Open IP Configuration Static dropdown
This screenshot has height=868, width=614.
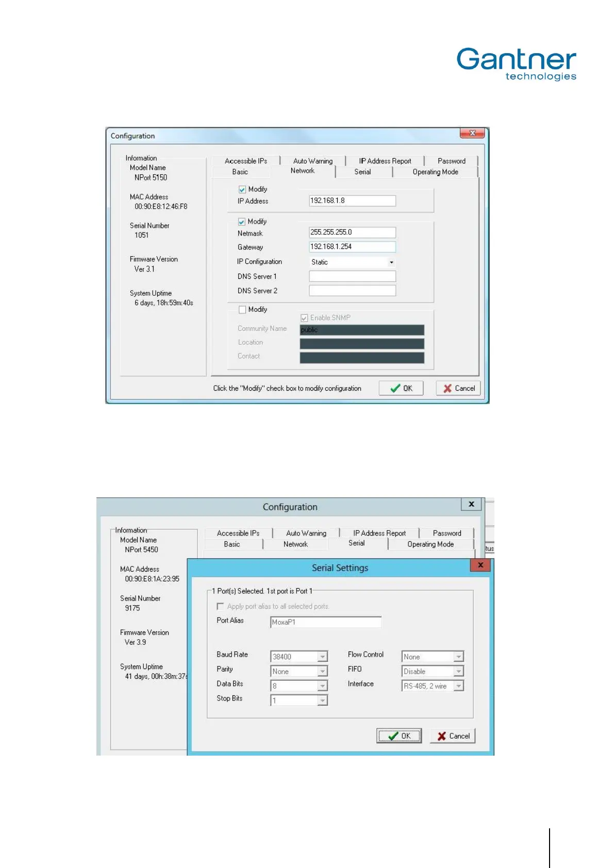tap(352, 262)
